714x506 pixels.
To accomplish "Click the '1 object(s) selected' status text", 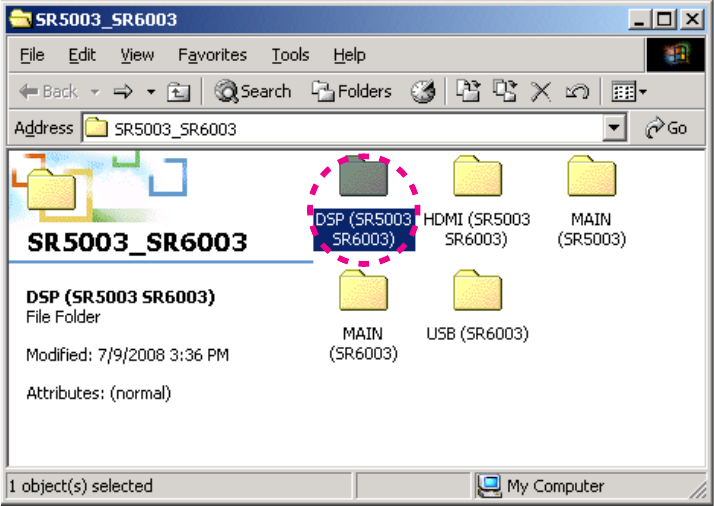I will pyautogui.click(x=81, y=486).
